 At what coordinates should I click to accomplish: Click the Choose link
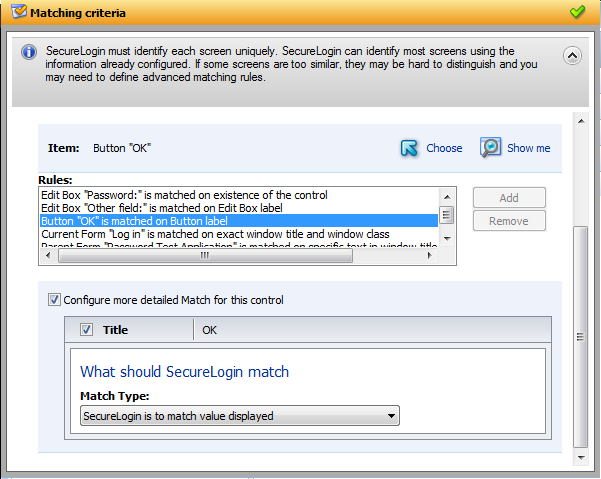click(x=444, y=148)
